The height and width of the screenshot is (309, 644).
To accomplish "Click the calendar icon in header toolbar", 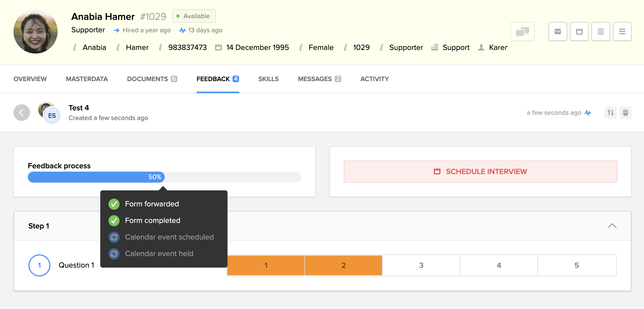I will coord(579,32).
